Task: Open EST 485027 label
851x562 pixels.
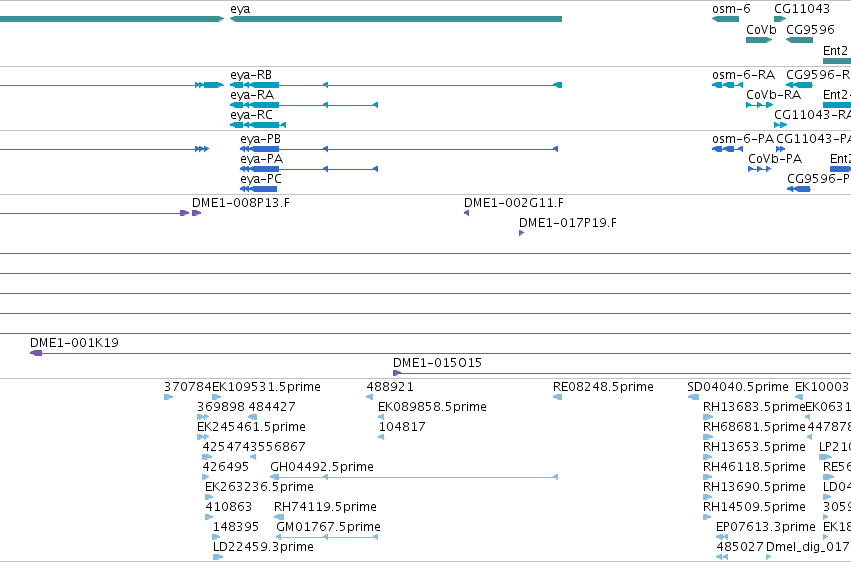Action: coord(740,547)
